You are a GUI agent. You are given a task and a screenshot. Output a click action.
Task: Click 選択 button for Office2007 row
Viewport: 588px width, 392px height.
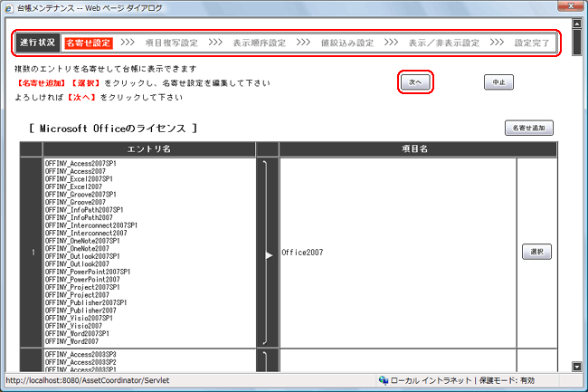click(x=536, y=252)
